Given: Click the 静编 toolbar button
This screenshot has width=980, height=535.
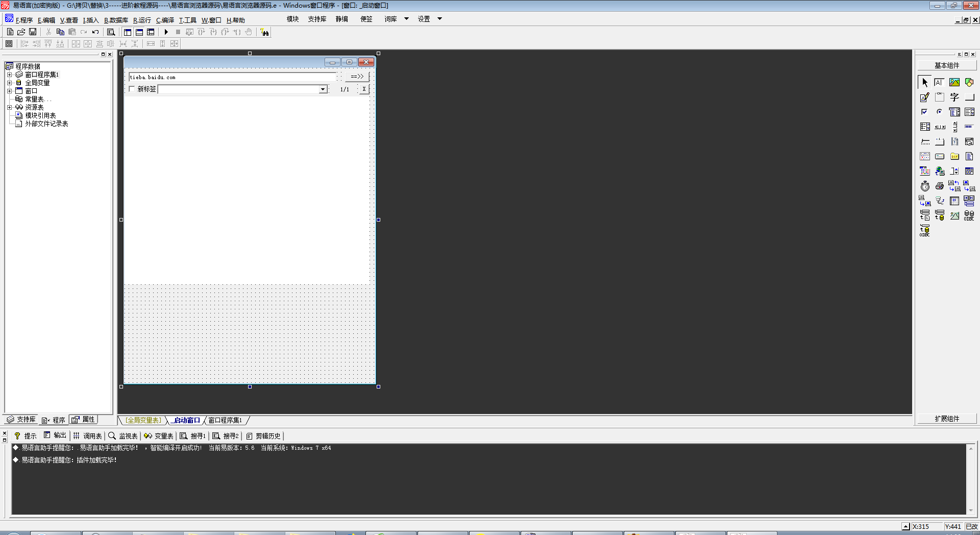Looking at the screenshot, I should click(341, 19).
